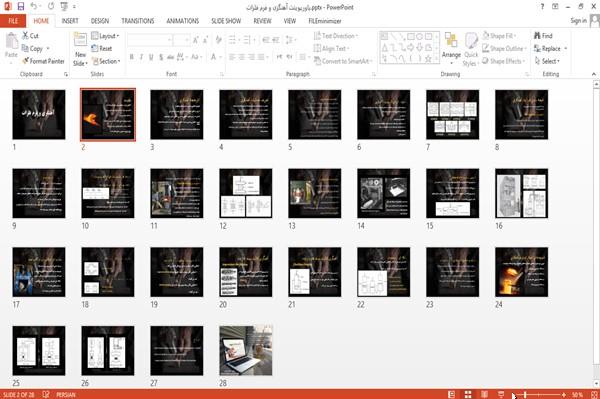Click the Reset button in the Slides group
This screenshot has height=399, width=600.
(102, 49)
